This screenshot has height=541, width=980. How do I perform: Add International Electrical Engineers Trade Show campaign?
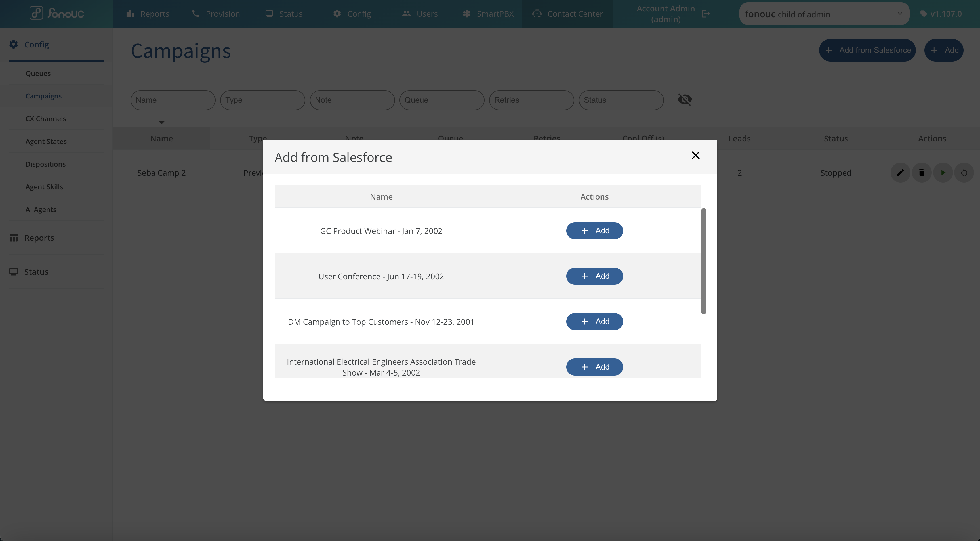[594, 367]
